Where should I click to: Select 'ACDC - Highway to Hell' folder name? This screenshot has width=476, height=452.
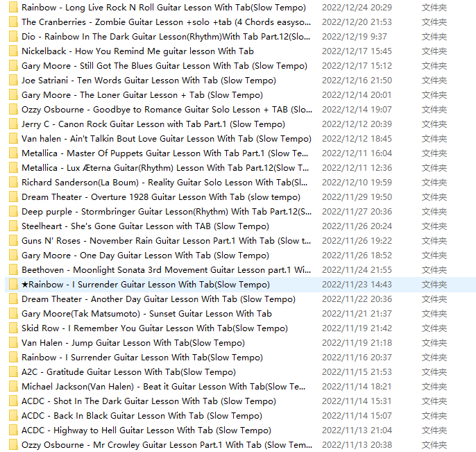click(x=146, y=430)
